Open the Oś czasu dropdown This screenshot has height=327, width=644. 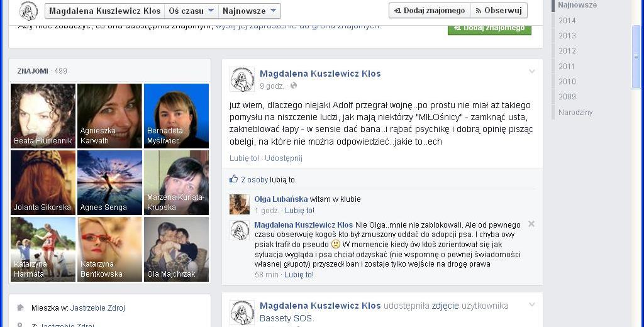point(191,11)
